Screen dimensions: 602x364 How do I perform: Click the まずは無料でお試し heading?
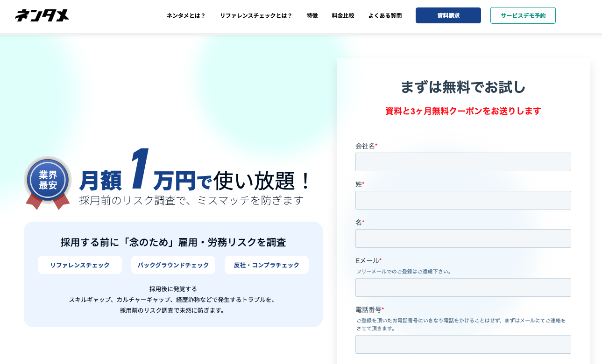tap(463, 87)
